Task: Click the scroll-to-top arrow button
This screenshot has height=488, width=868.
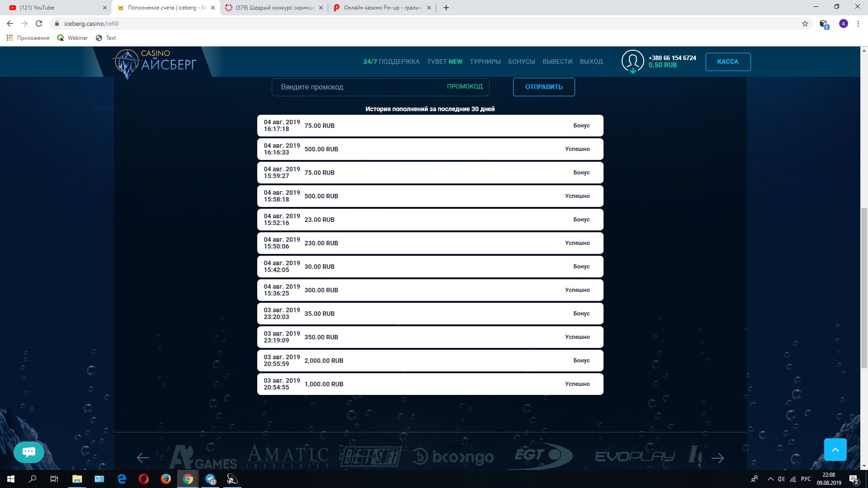Action: pos(835,450)
